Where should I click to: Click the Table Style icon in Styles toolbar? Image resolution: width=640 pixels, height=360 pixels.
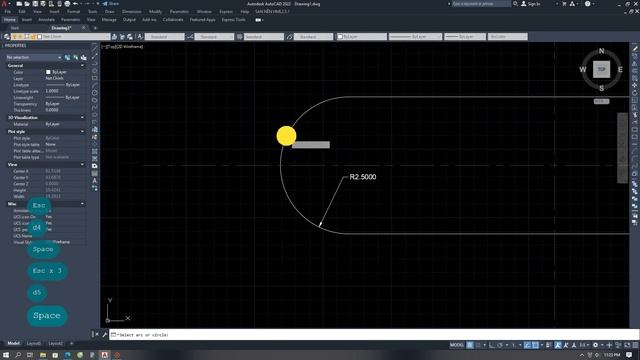[240, 37]
